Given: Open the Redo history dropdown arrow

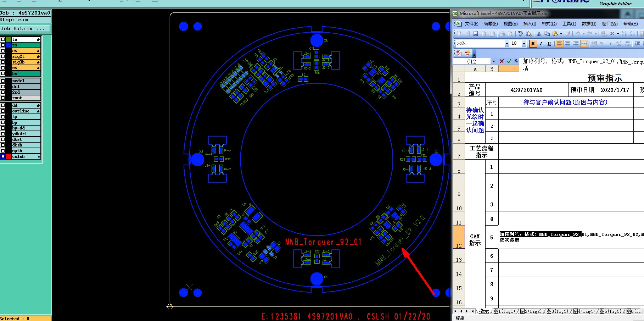Looking at the screenshot, I should (x=595, y=34).
